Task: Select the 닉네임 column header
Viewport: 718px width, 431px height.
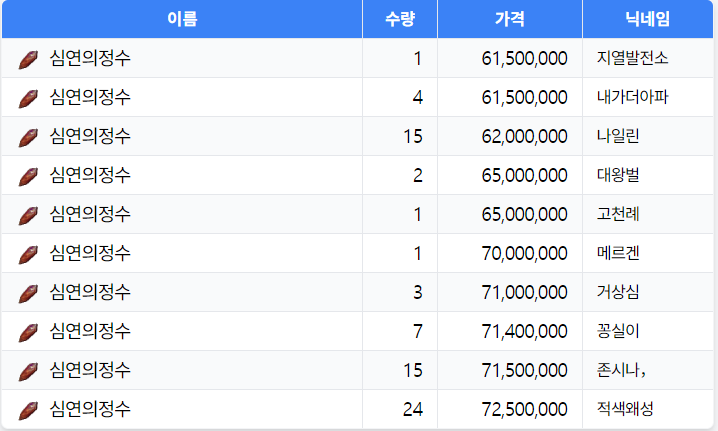Action: 647,19
